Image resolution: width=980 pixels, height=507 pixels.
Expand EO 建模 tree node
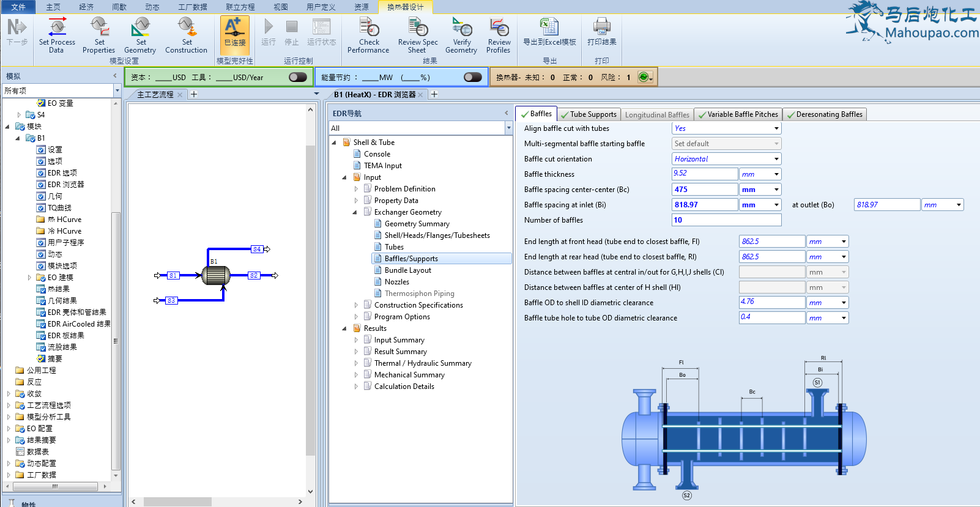[29, 278]
